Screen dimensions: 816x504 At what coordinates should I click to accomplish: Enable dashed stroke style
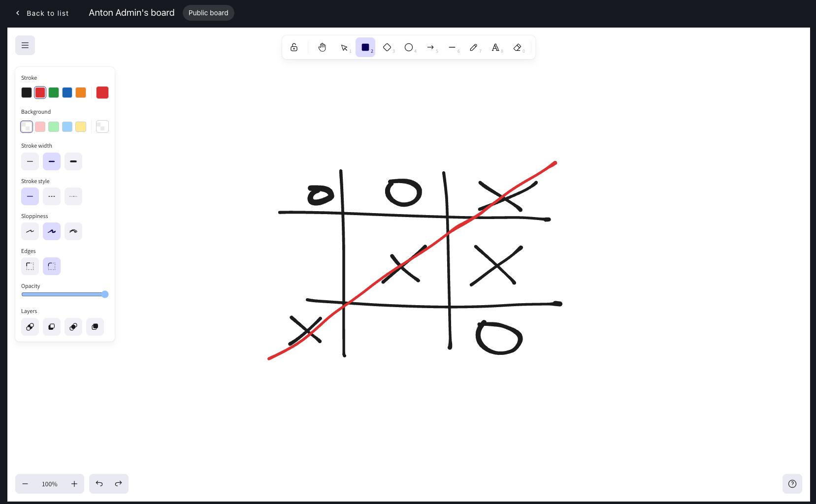[52, 196]
